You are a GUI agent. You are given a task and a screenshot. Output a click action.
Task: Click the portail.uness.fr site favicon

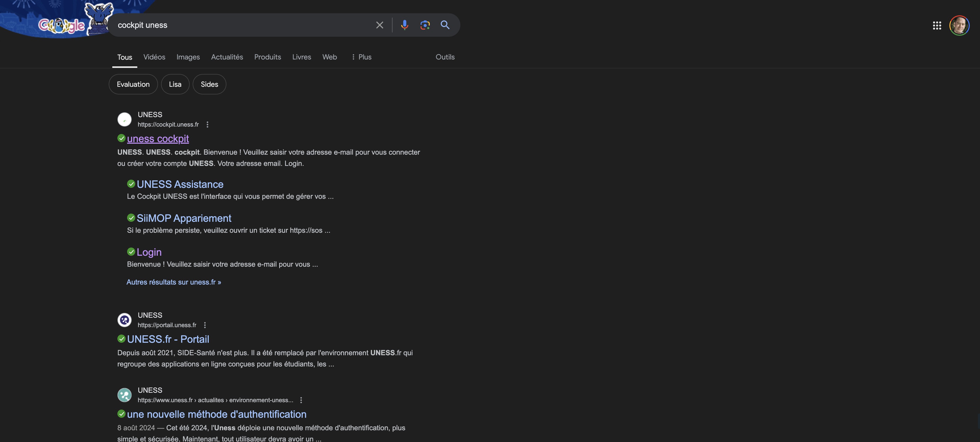click(124, 320)
